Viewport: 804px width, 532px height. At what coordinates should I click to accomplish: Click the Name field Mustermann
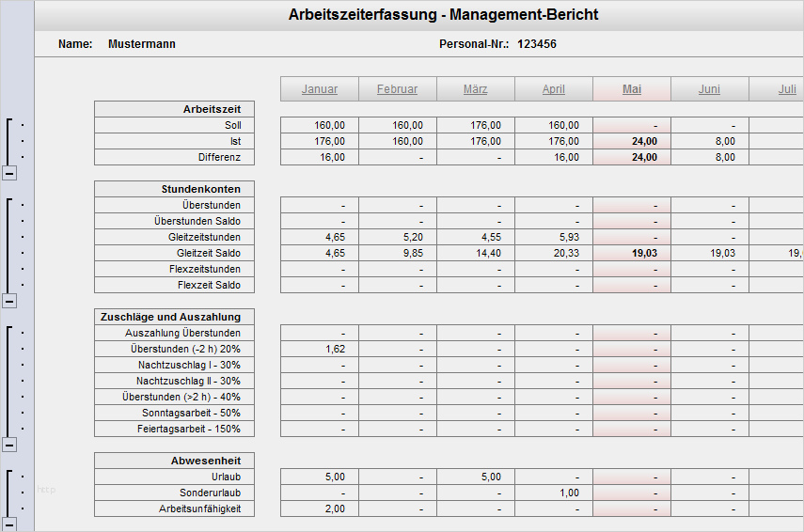click(x=141, y=44)
